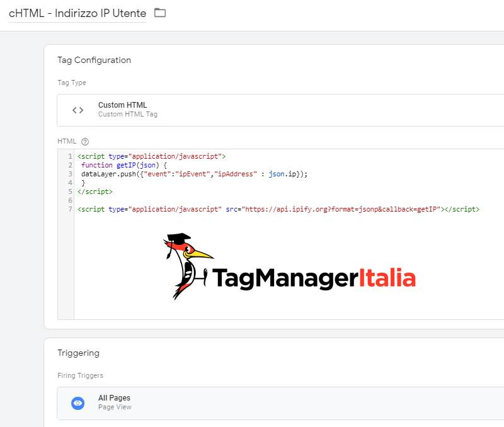Open the HTML help question mark icon

tap(85, 141)
